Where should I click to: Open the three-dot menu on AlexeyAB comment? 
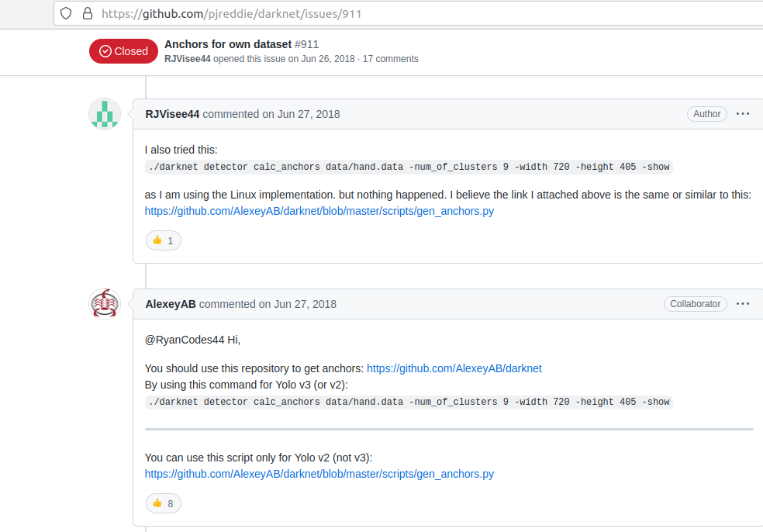tap(743, 303)
